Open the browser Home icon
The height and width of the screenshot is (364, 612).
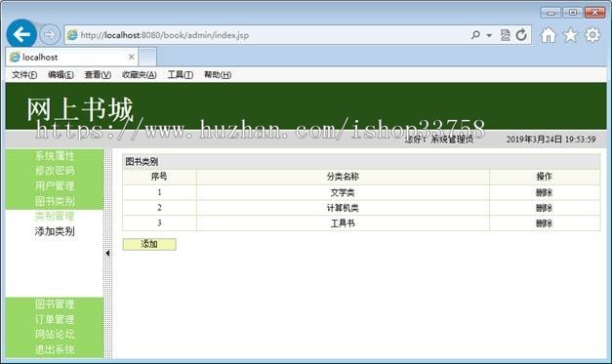tap(549, 35)
